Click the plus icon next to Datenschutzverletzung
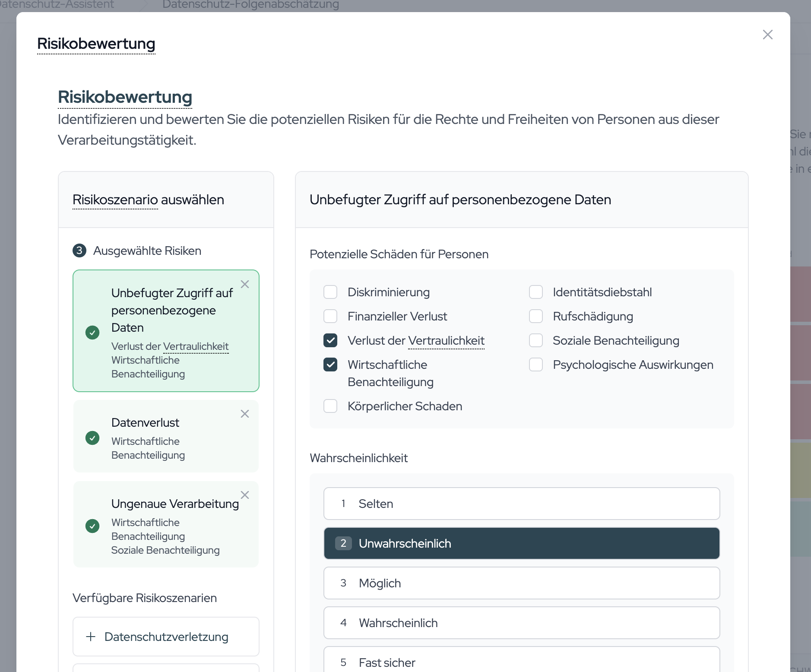The height and width of the screenshot is (672, 811). [91, 637]
